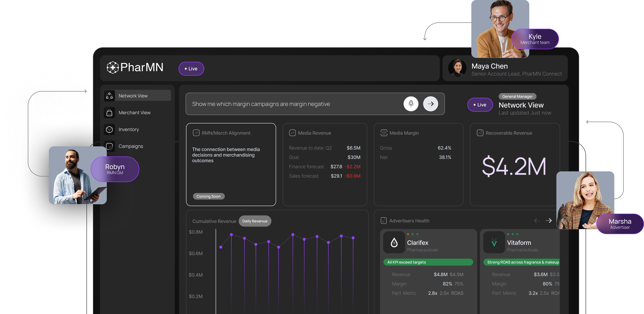Click the Clarifex droplet logo
This screenshot has width=644, height=314.
394,242
